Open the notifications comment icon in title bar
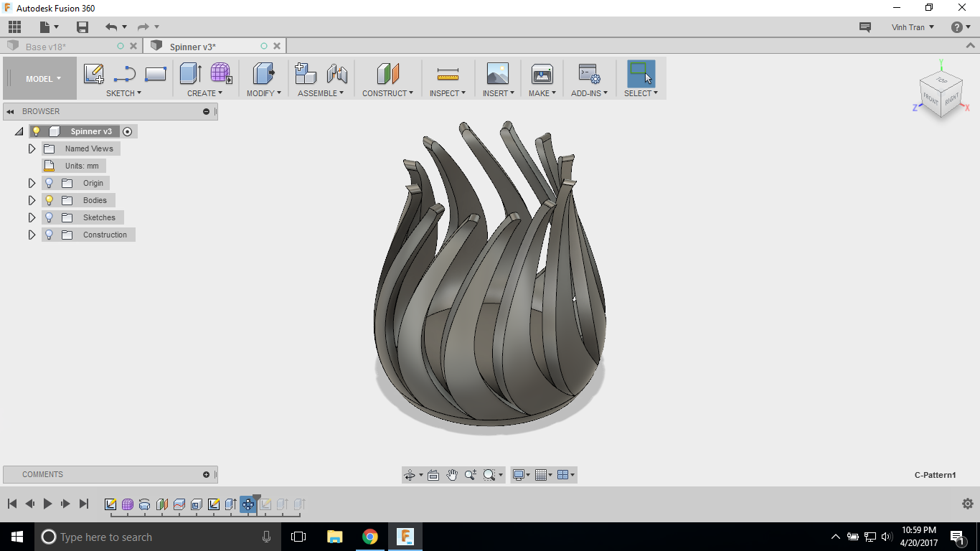Viewport: 980px width, 551px height. click(865, 27)
